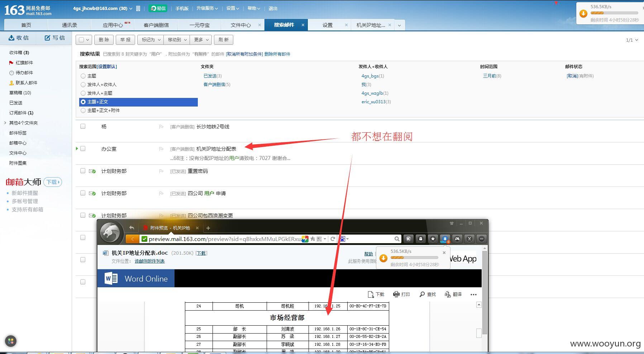Click the app launcher icon at bottom left

[11, 341]
